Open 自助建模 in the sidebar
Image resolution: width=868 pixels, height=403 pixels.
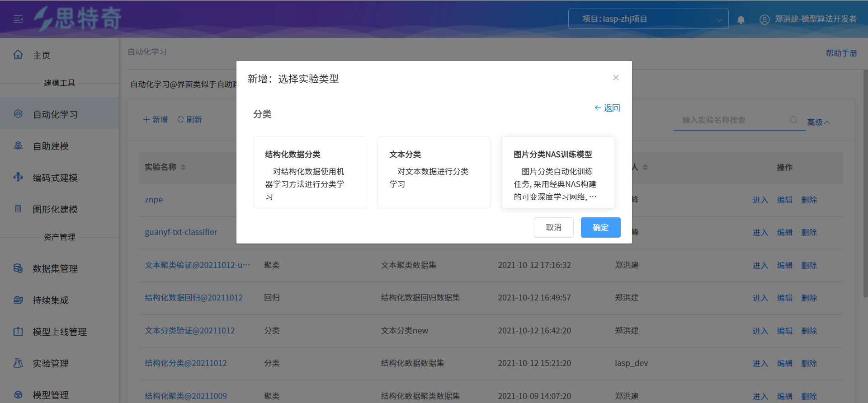(x=51, y=146)
